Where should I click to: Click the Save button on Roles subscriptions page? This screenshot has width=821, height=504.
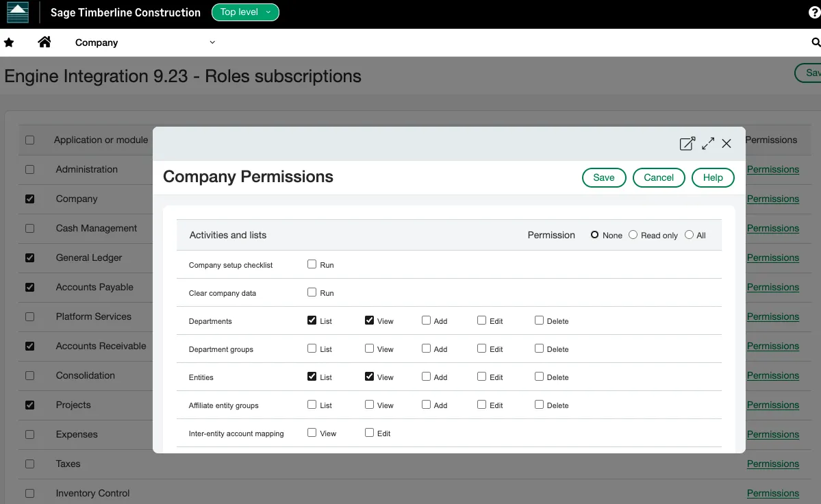(x=808, y=73)
